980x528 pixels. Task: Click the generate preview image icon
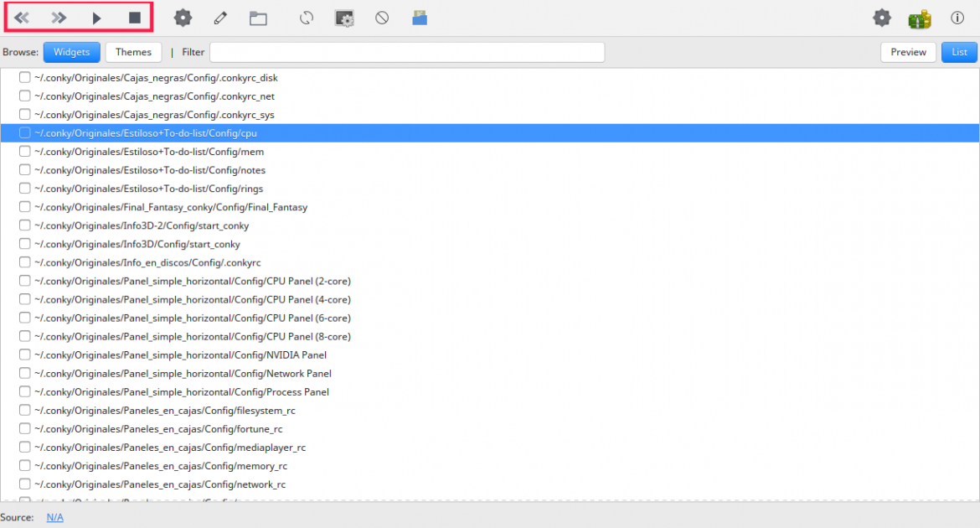tap(344, 18)
